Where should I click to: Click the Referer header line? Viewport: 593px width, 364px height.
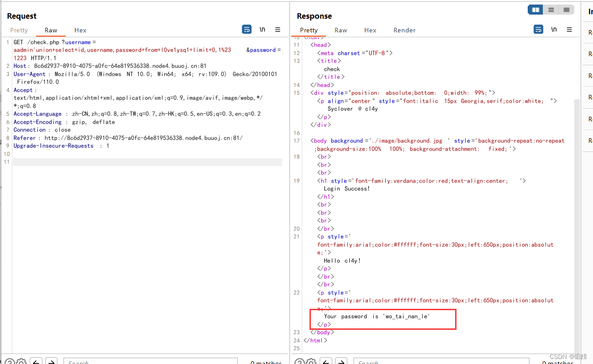128,138
